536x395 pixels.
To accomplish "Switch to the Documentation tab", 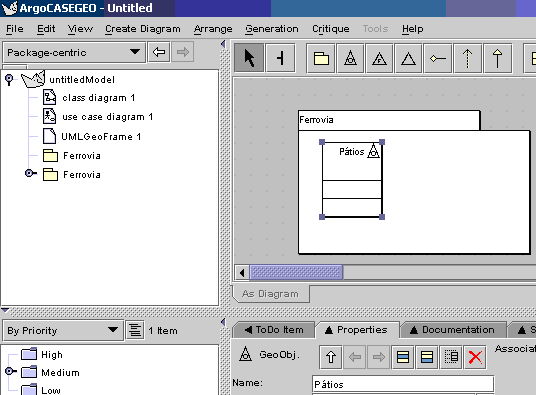I will [x=454, y=330].
